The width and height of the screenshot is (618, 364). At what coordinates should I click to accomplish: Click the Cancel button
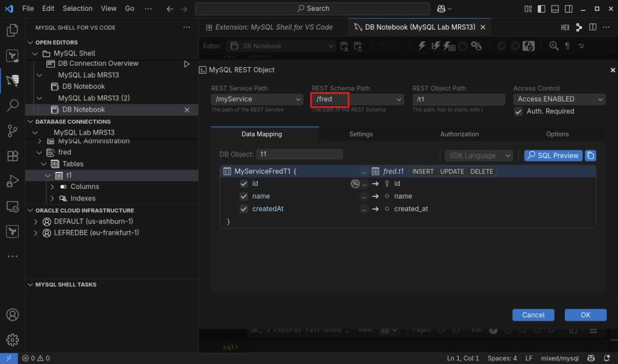[534, 315]
